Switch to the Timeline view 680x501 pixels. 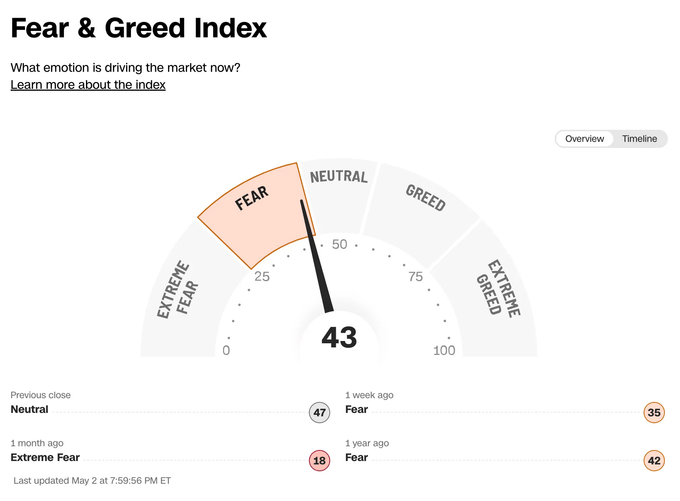639,139
